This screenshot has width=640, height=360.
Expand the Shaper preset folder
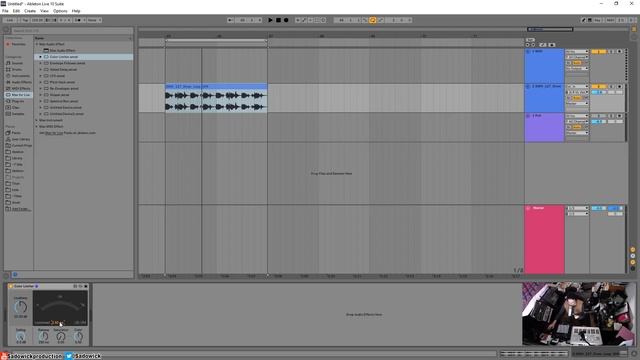[x=40, y=95]
